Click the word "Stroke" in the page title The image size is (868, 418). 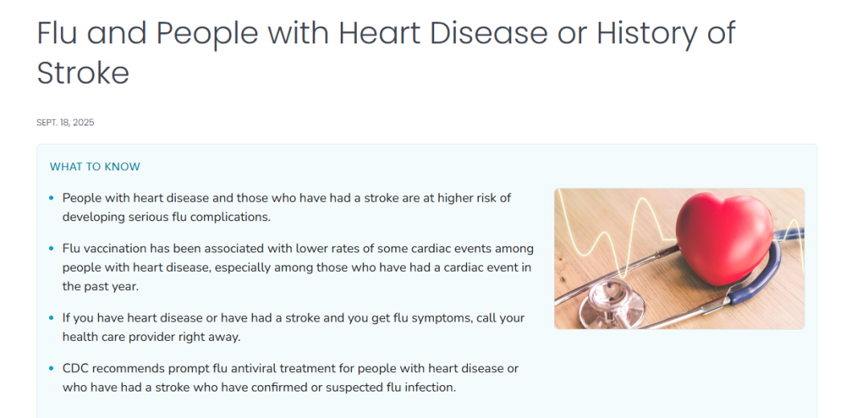[x=83, y=73]
